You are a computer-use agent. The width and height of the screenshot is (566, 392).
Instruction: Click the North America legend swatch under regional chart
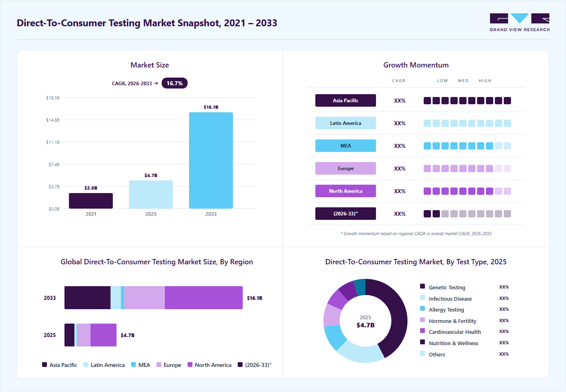[x=190, y=365]
